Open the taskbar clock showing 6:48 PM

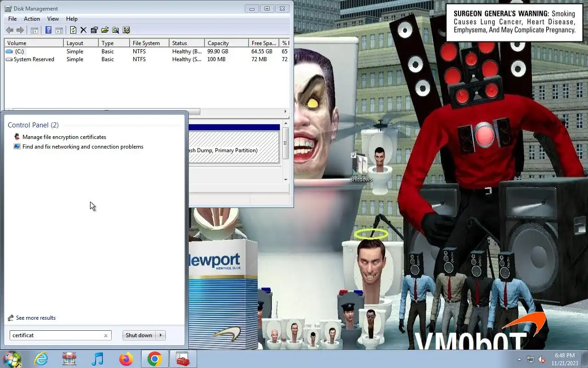(564, 359)
